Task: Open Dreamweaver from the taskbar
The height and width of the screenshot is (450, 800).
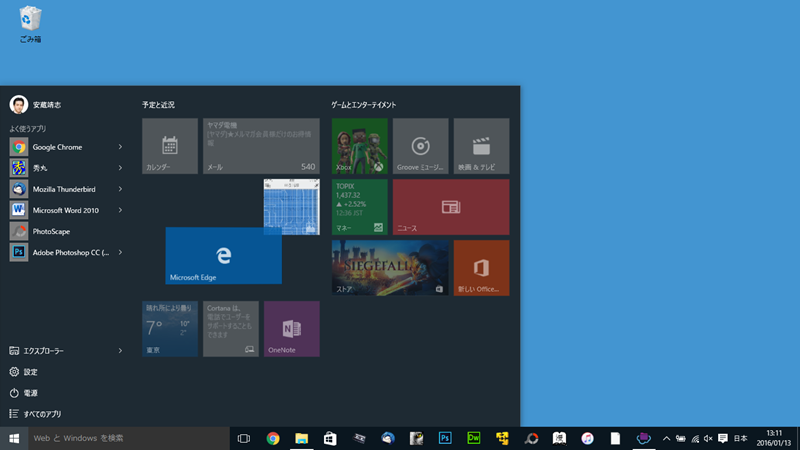Action: (474, 438)
